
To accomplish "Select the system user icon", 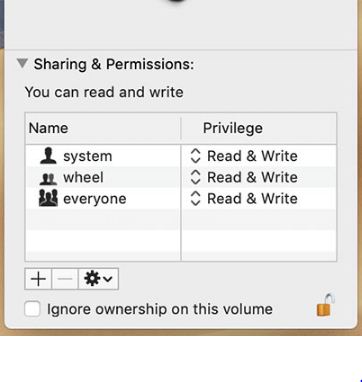I will [x=48, y=156].
